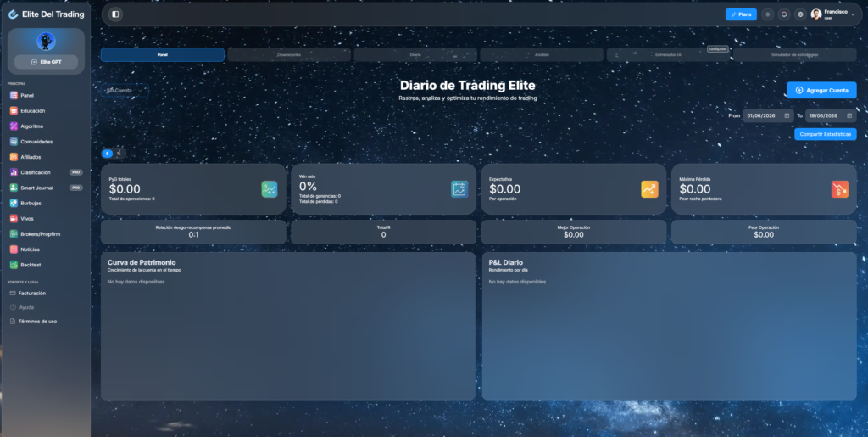Click the Elite GPT robot avatar

[46, 42]
